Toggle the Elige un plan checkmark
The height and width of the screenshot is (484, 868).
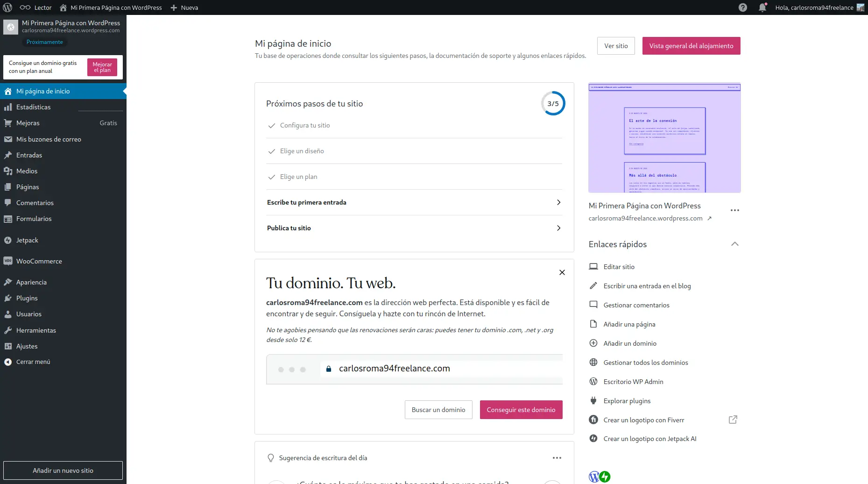pyautogui.click(x=271, y=177)
